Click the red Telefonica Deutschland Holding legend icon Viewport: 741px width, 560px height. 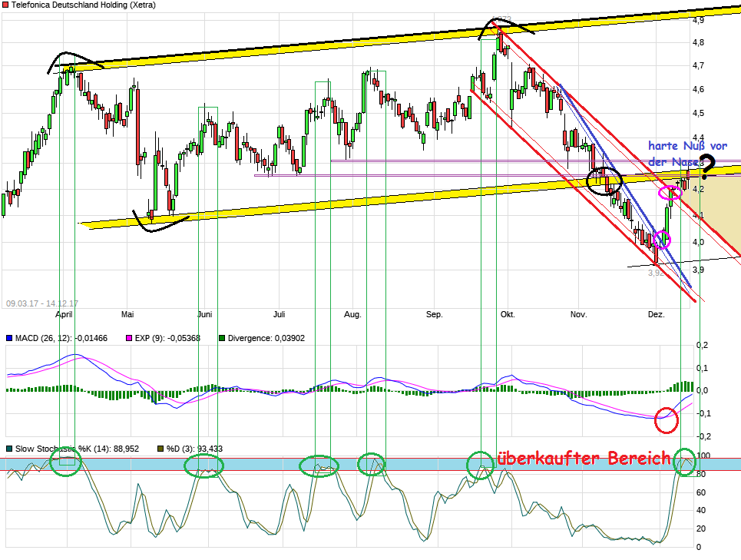pyautogui.click(x=8, y=6)
